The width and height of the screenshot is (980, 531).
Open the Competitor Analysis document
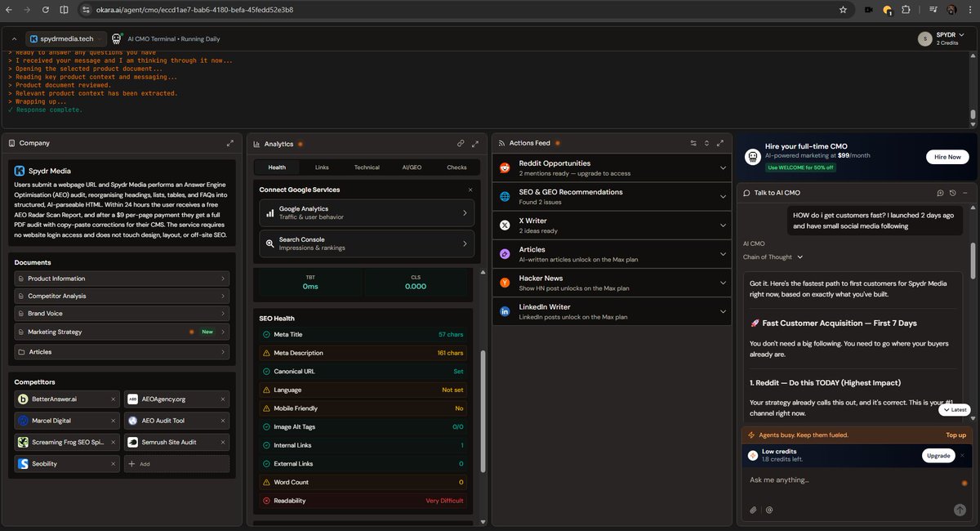122,296
